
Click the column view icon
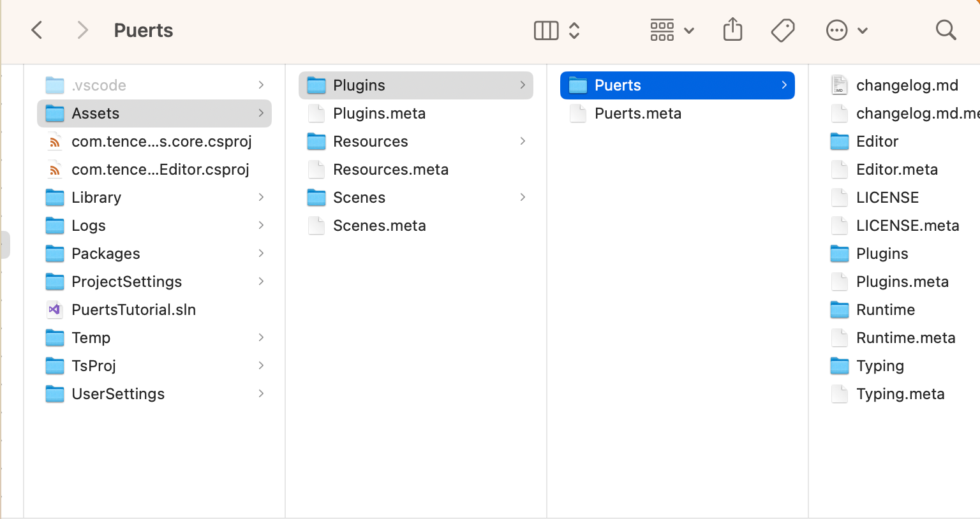(546, 30)
